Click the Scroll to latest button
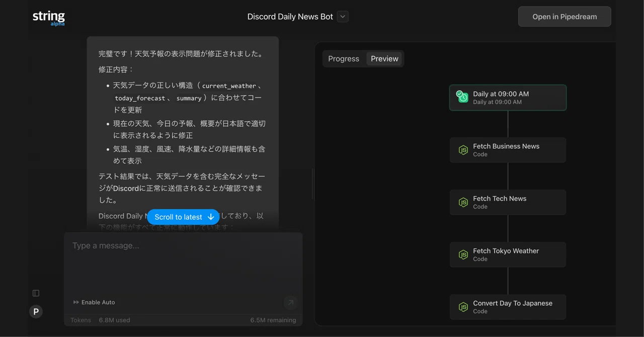Screen dimensions: 644x337 (183, 217)
